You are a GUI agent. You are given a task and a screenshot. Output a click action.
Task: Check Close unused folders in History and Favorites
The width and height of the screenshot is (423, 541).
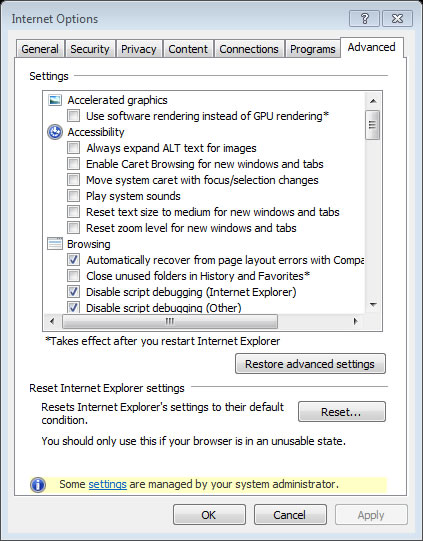[x=73, y=276]
